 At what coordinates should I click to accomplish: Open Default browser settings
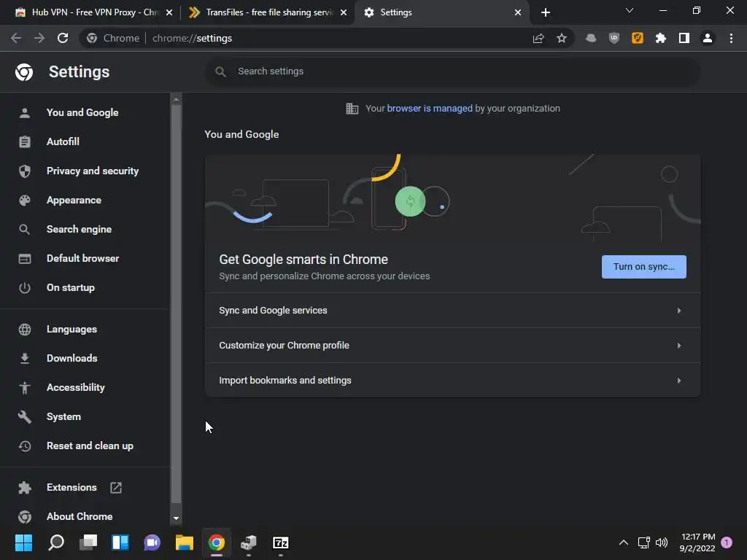pyautogui.click(x=83, y=259)
